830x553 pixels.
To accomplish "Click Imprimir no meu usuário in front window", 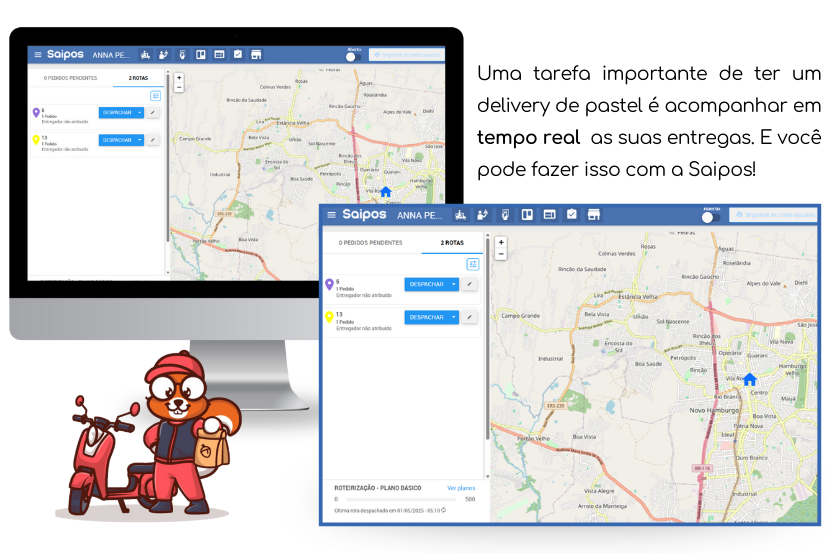I will 774,215.
